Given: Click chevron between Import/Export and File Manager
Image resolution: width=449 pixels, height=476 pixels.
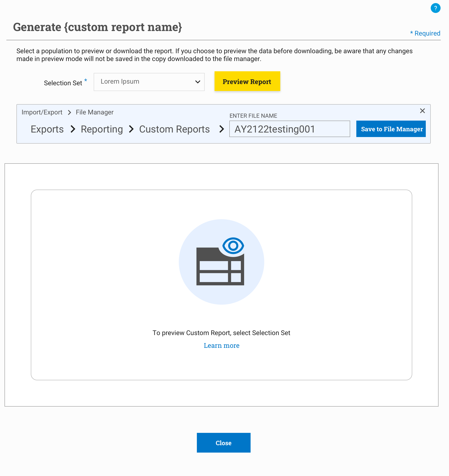Looking at the screenshot, I should point(69,112).
